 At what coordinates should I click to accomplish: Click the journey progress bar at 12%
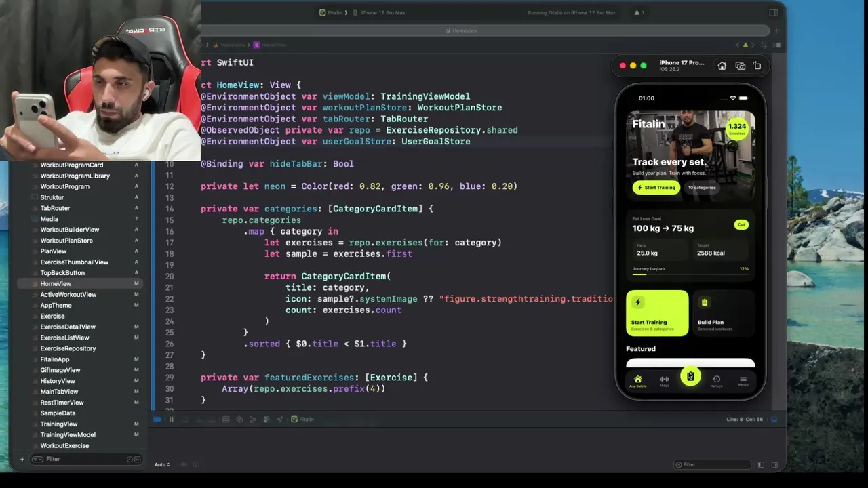click(690, 274)
